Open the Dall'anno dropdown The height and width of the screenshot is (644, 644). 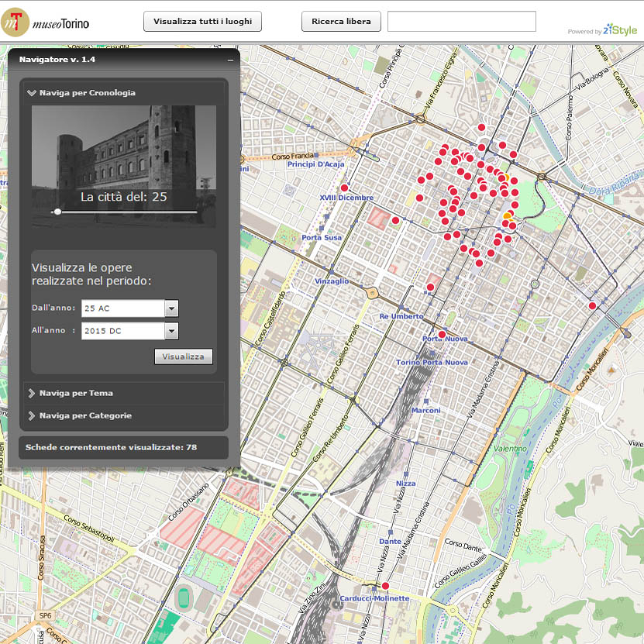[172, 308]
